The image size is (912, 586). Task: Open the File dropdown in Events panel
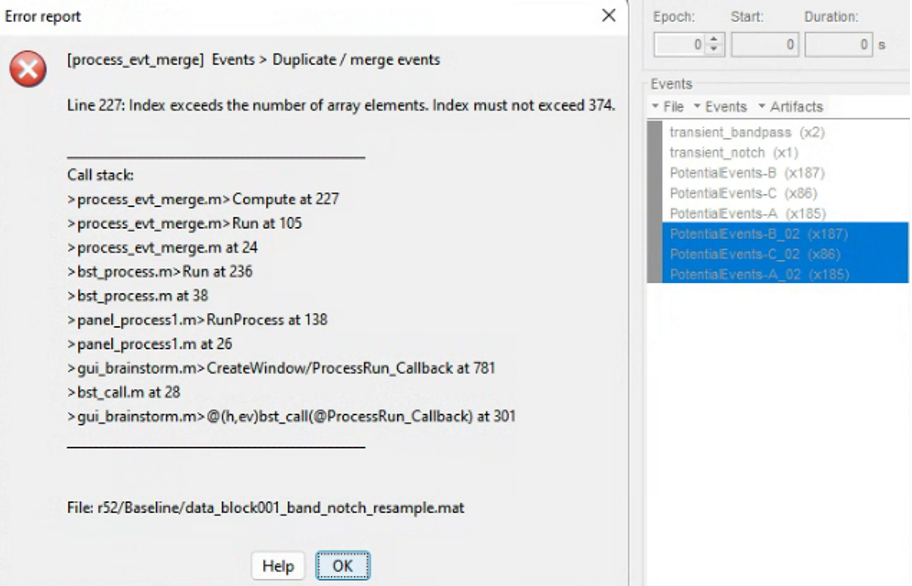(x=668, y=107)
